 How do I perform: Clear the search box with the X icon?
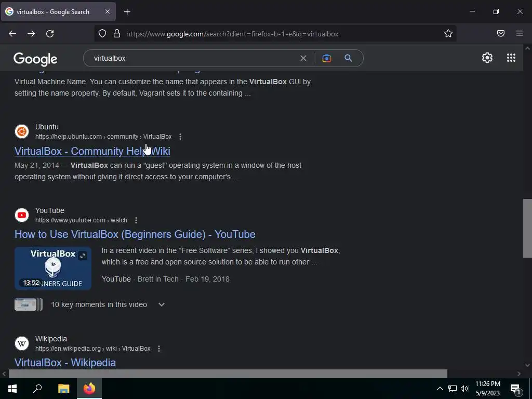(x=303, y=58)
